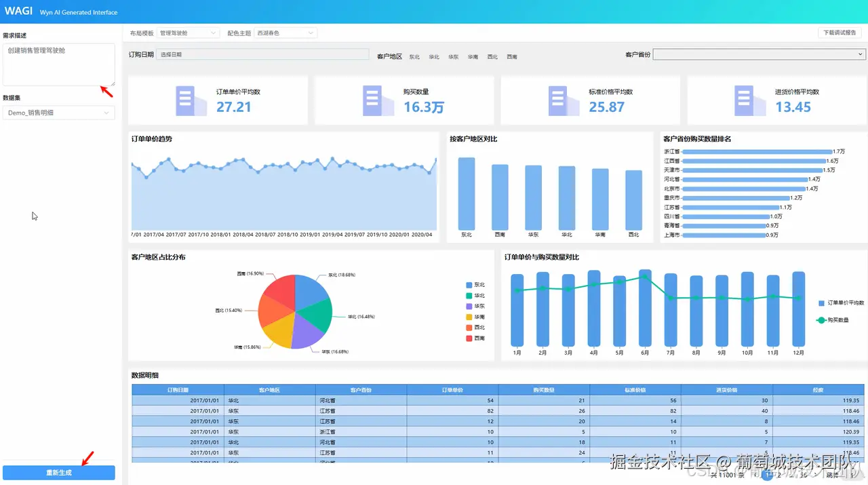This screenshot has height=485, width=868.
Task: Filter customer region by 华北
Action: [x=434, y=57]
